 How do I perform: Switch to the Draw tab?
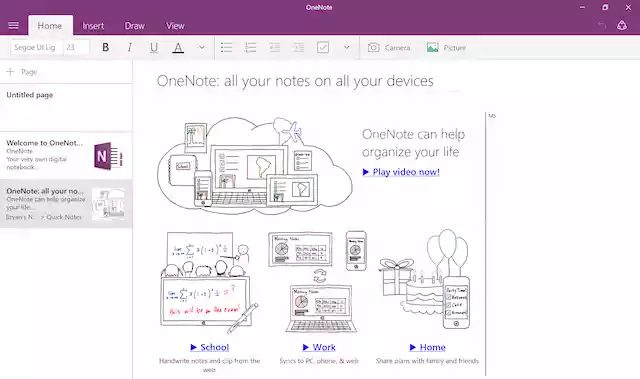(135, 26)
